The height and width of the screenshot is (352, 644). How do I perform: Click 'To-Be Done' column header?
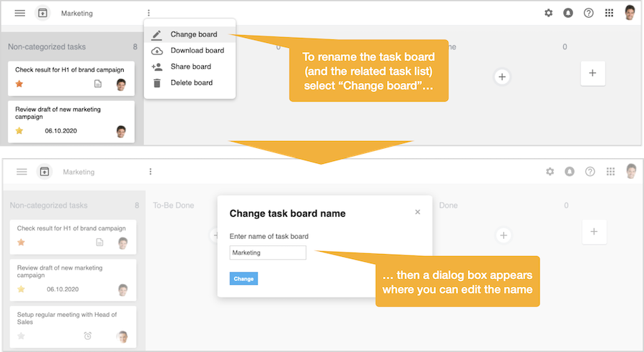[173, 205]
